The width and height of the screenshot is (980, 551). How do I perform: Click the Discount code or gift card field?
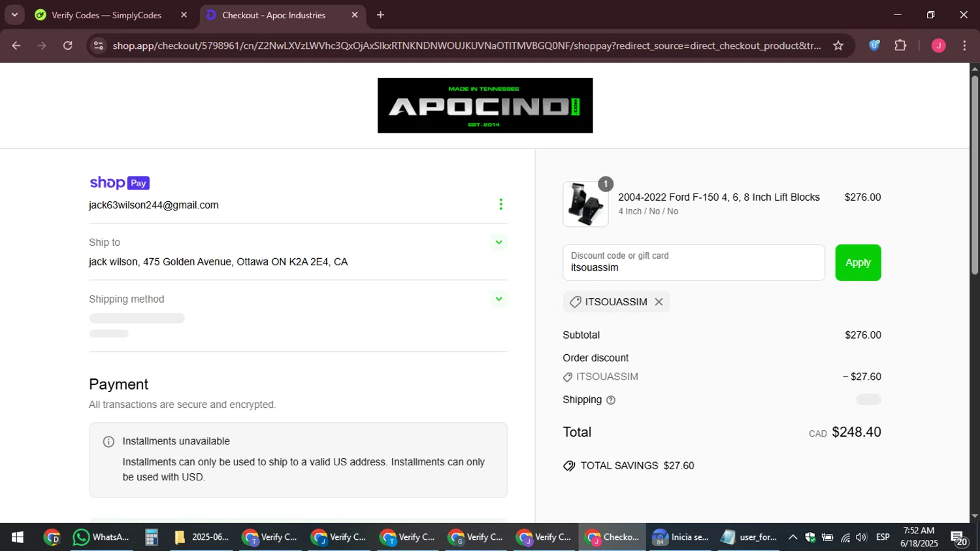click(694, 263)
